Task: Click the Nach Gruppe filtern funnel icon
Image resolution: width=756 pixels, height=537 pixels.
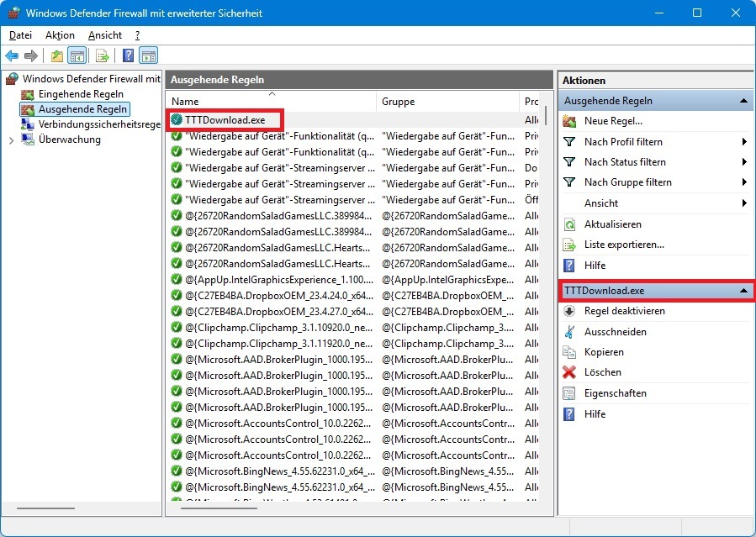Action: pyautogui.click(x=569, y=182)
